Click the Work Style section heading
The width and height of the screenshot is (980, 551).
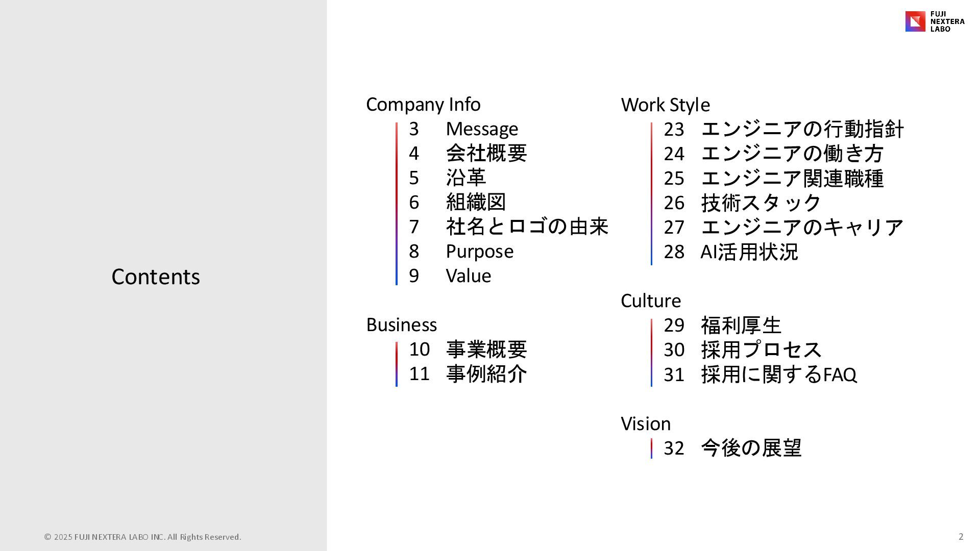click(x=665, y=105)
